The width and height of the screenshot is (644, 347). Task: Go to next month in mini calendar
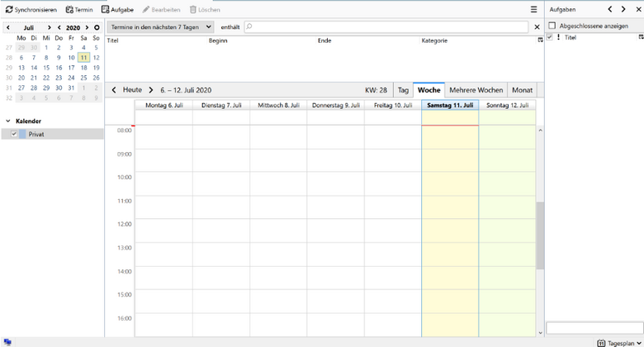50,27
